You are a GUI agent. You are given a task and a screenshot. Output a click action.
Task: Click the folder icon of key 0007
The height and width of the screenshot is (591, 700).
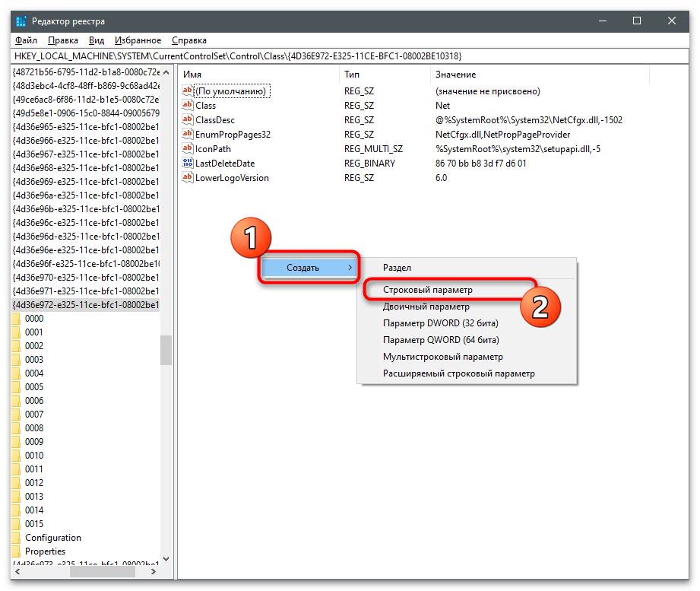[16, 414]
